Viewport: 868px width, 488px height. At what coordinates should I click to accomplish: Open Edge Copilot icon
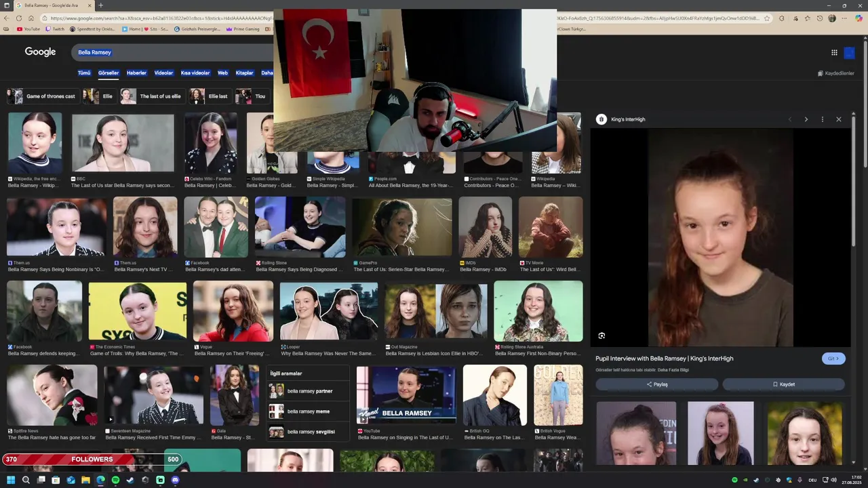859,18
